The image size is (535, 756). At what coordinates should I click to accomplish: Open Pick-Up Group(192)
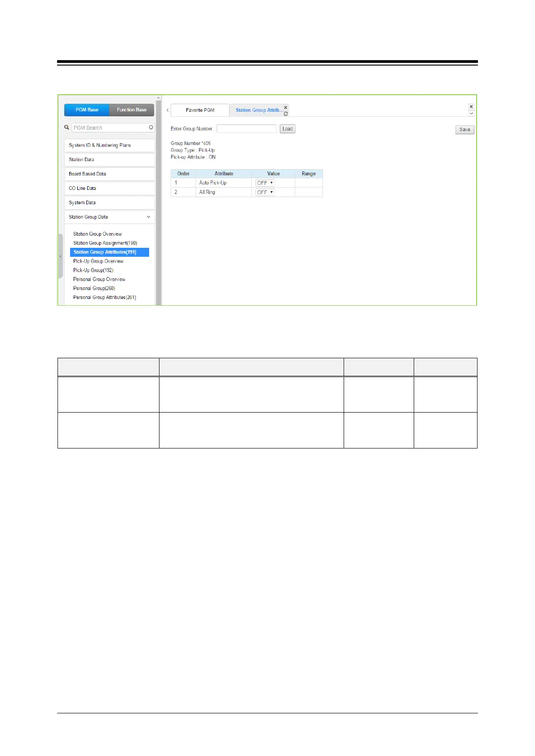93,270
